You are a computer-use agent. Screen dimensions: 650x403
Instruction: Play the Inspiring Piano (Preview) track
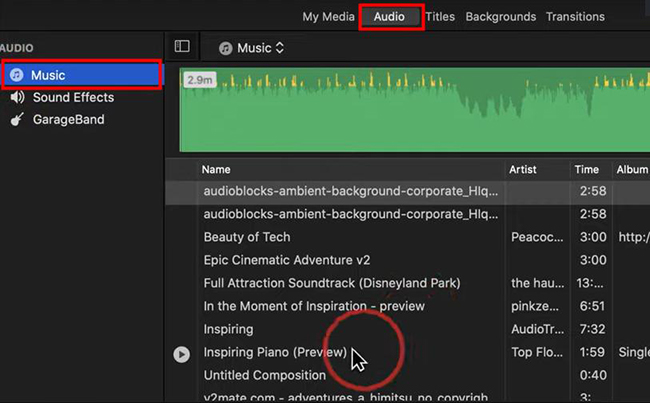click(x=182, y=354)
